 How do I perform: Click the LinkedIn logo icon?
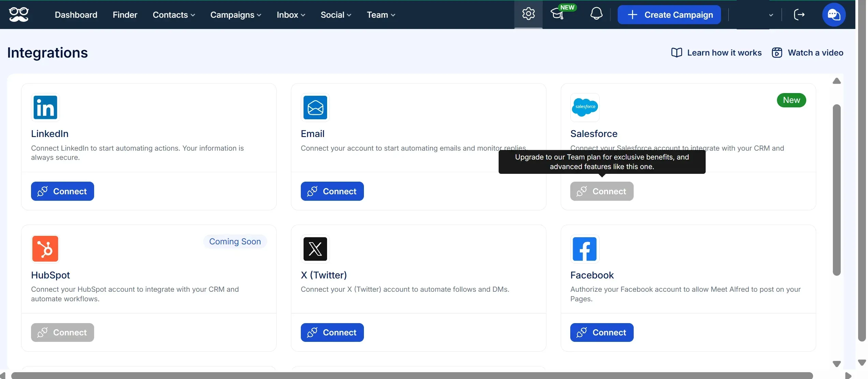click(45, 107)
